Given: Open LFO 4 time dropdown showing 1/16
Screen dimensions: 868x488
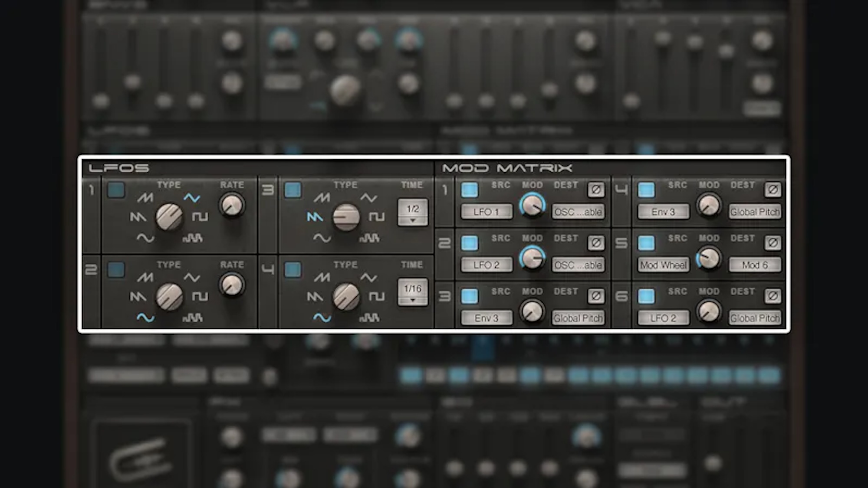Looking at the screenshot, I should click(413, 292).
